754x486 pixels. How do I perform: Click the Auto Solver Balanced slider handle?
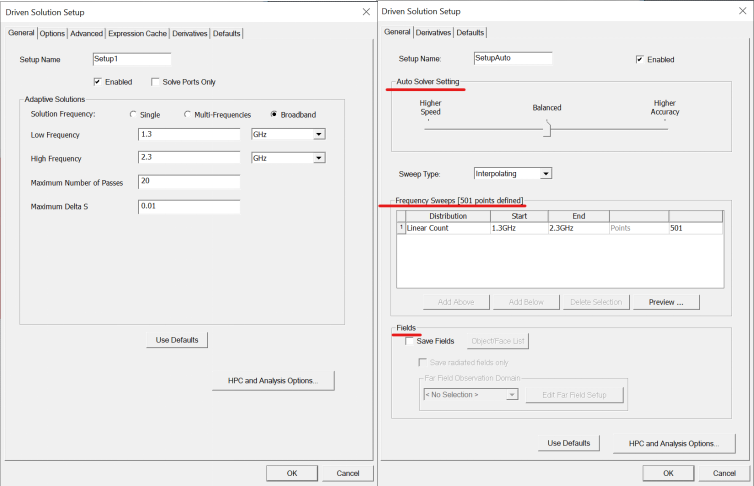coord(547,127)
